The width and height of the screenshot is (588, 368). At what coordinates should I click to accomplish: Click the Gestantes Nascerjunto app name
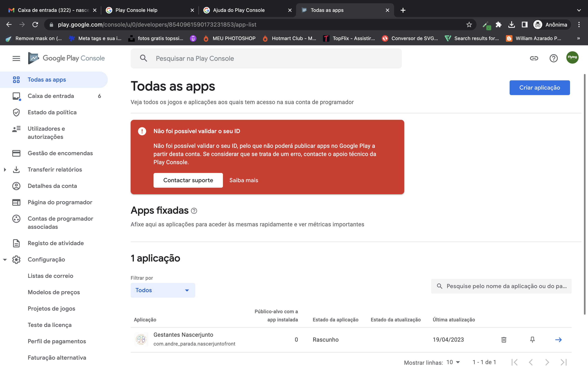pos(183,335)
